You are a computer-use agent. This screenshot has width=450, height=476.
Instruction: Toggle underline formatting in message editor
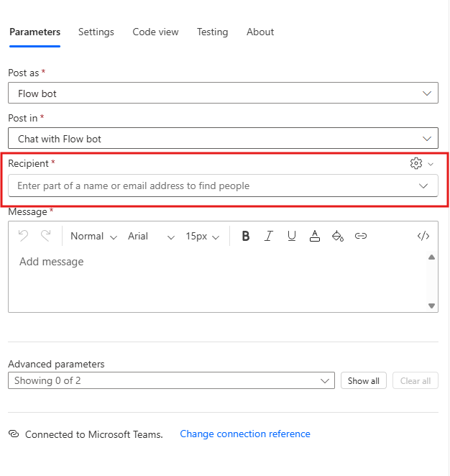point(292,236)
